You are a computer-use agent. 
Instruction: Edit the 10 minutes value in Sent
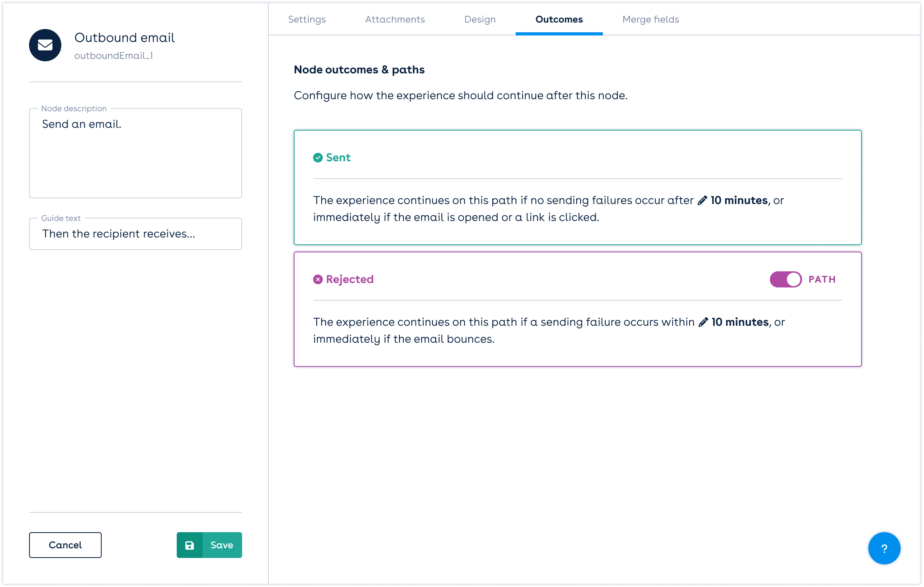(739, 200)
